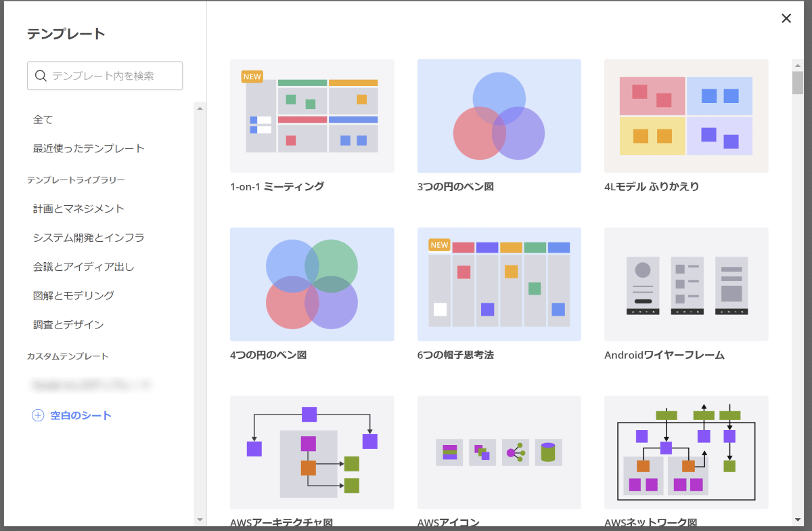
Task: Select the Androidワイヤーフレーム template thumbnail
Action: (x=685, y=284)
